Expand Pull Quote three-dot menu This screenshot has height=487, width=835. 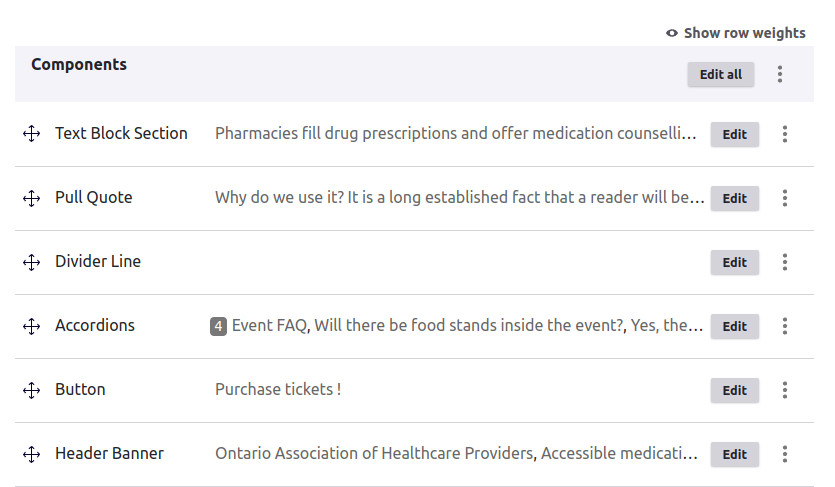(x=785, y=198)
